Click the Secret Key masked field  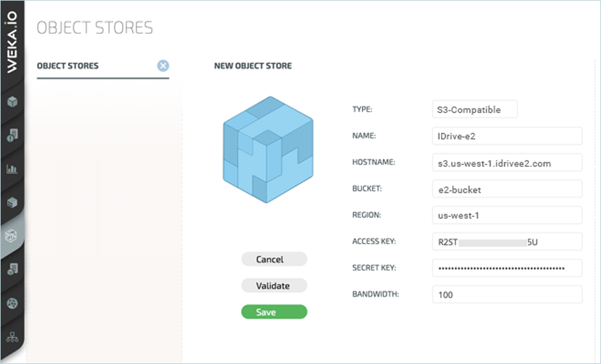(x=506, y=268)
